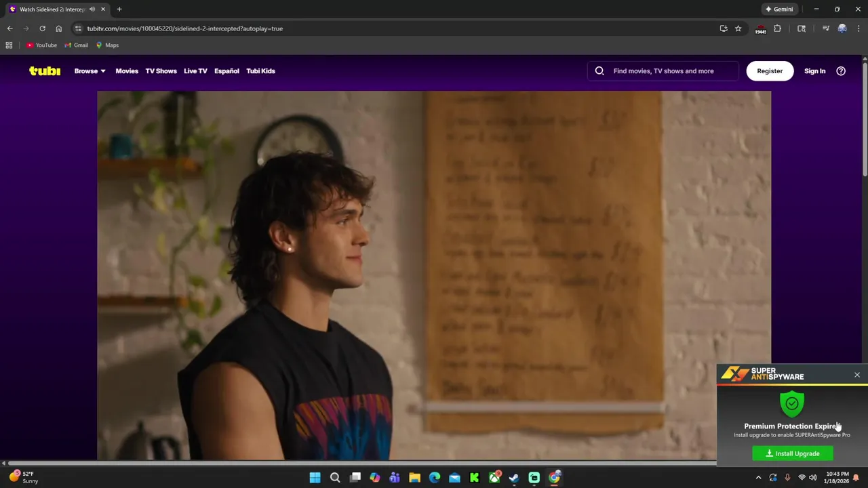
Task: Open the volume speaker tray icon
Action: point(812,478)
